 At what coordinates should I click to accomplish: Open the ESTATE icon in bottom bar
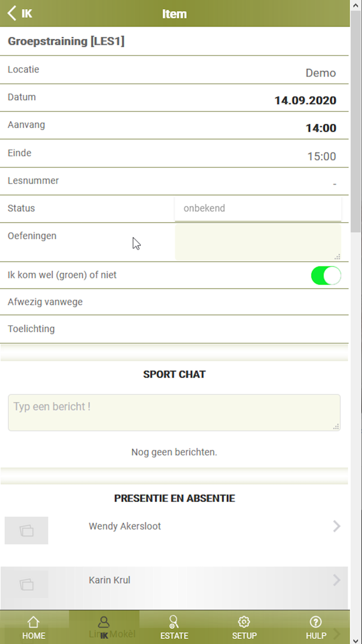174,622
